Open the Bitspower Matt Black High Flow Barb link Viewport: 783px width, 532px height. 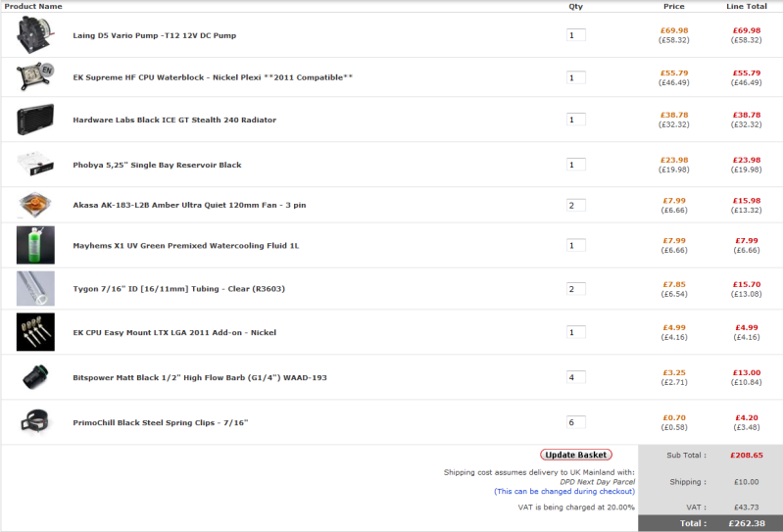pyautogui.click(x=200, y=378)
